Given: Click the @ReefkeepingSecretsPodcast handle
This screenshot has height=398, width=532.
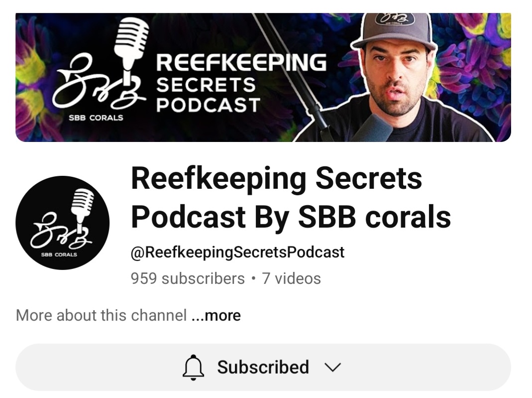Looking at the screenshot, I should click(237, 253).
